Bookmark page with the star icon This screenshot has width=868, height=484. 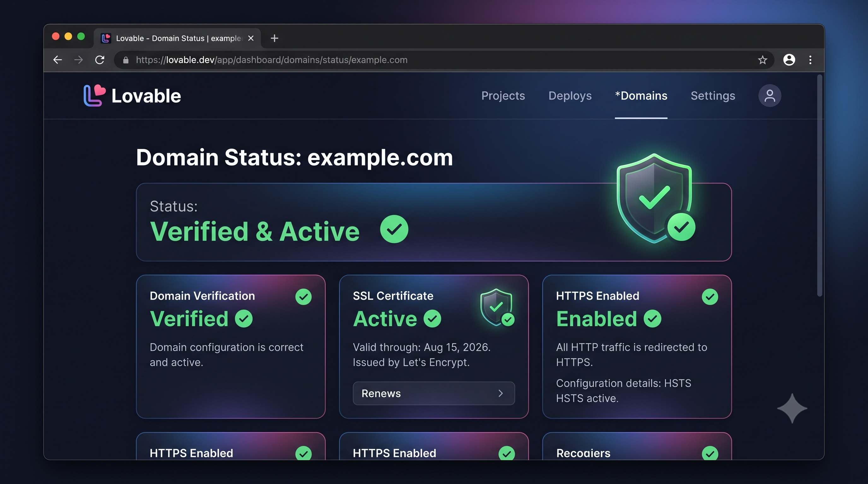pos(763,60)
